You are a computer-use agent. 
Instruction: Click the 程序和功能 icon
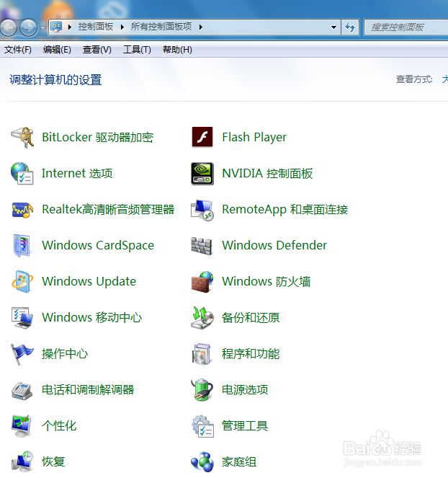click(202, 354)
